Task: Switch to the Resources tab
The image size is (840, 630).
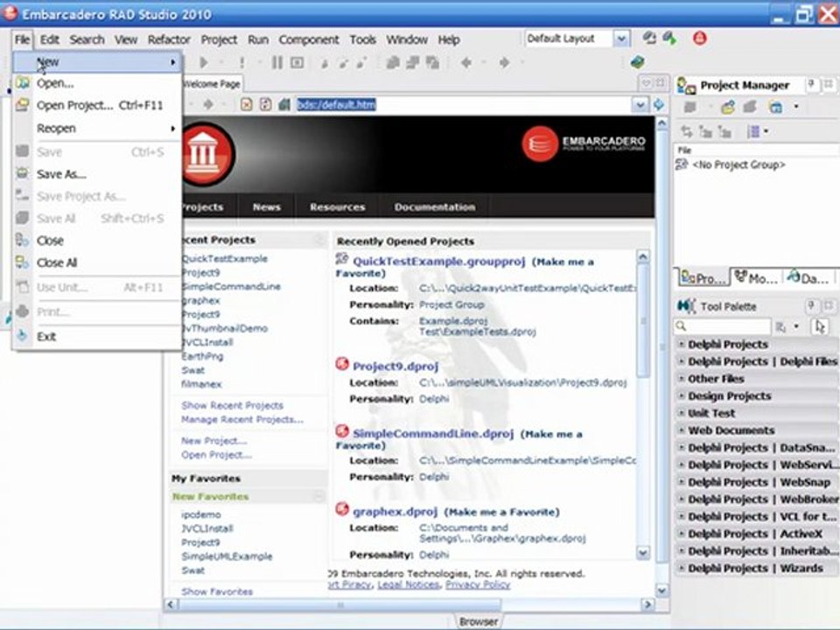Action: (338, 207)
